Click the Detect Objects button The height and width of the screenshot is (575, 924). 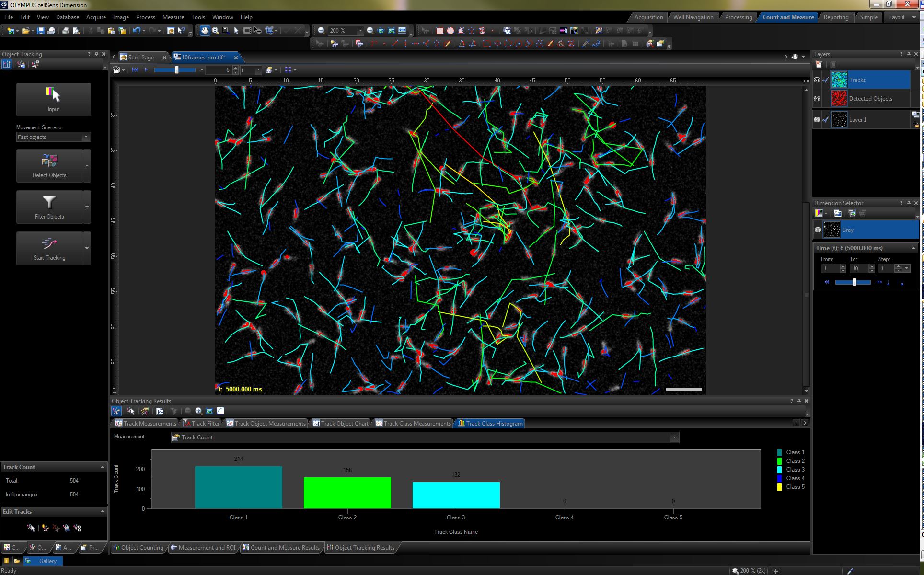point(49,166)
